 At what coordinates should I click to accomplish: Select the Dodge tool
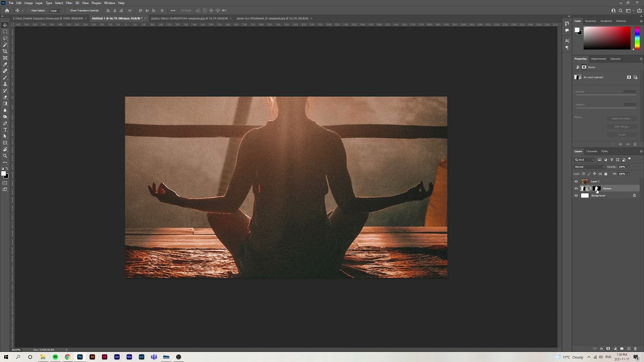click(x=5, y=117)
